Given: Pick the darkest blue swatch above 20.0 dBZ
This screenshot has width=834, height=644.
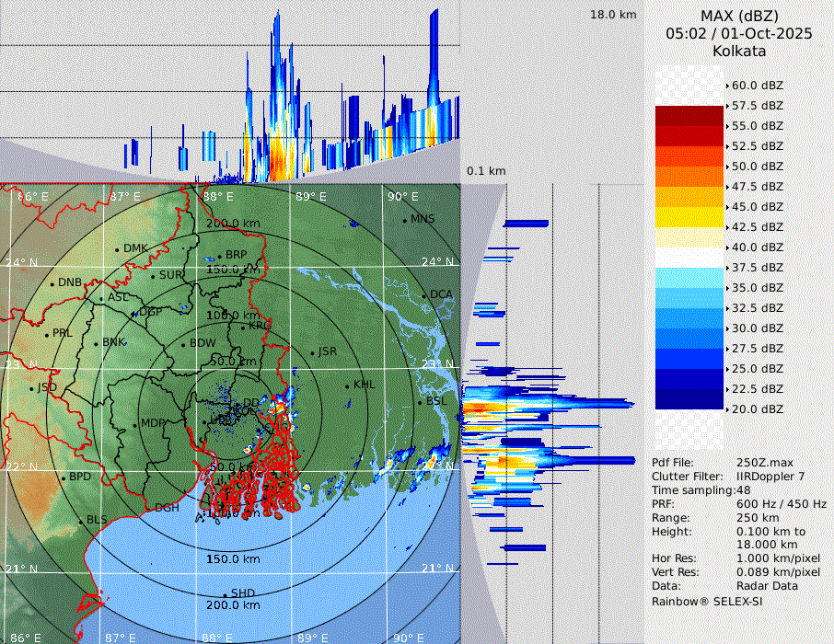Looking at the screenshot, I should click(689, 399).
